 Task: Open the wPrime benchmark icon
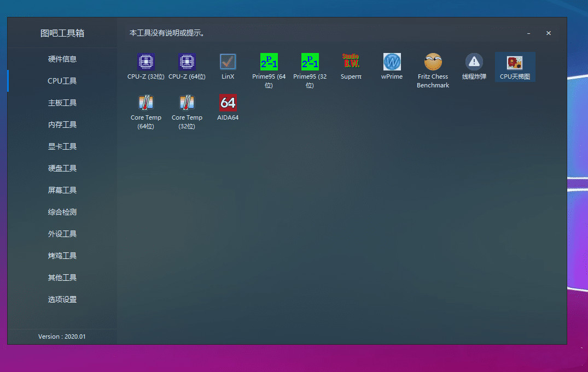click(392, 62)
